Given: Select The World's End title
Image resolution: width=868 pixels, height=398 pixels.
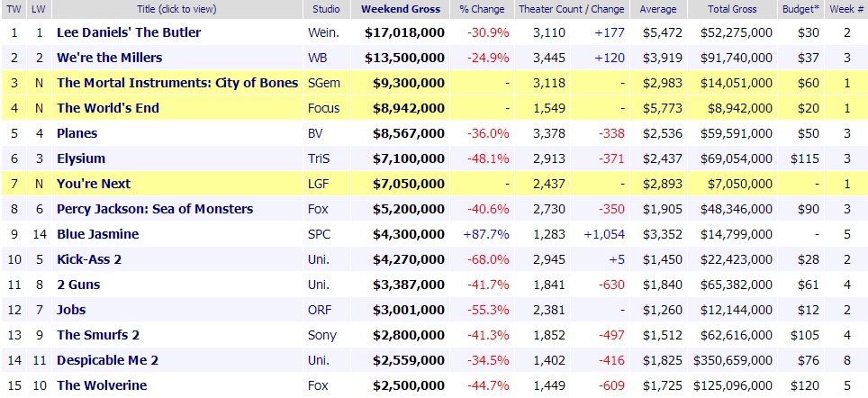Looking at the screenshot, I should (x=108, y=108).
